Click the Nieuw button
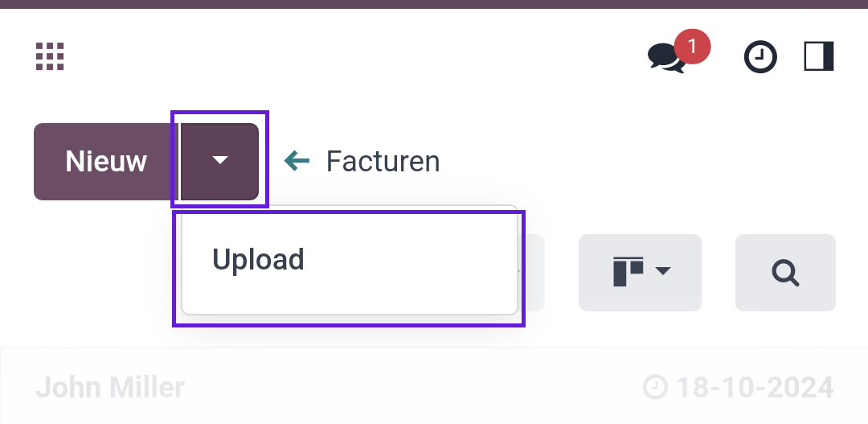Screen dimensions: 868x424 coord(106,161)
